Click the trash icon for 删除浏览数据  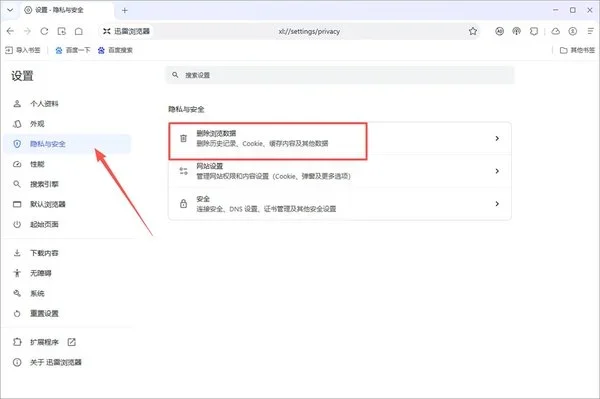184,138
